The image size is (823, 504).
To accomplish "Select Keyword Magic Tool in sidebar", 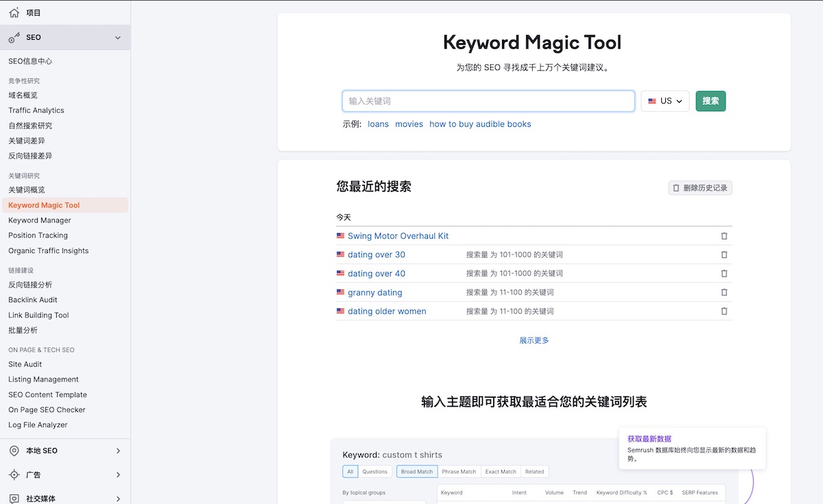I will [x=64, y=205].
